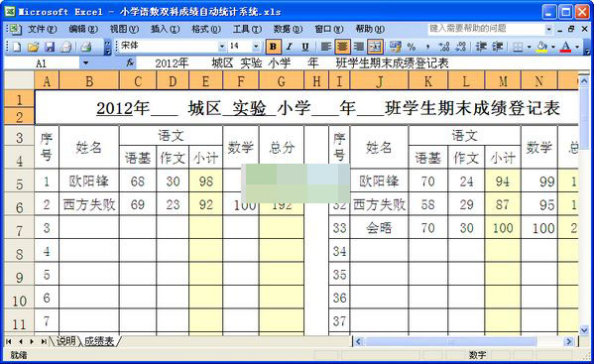594x364 pixels.
Task: Expand the Name Box dropdown
Action: [86, 63]
